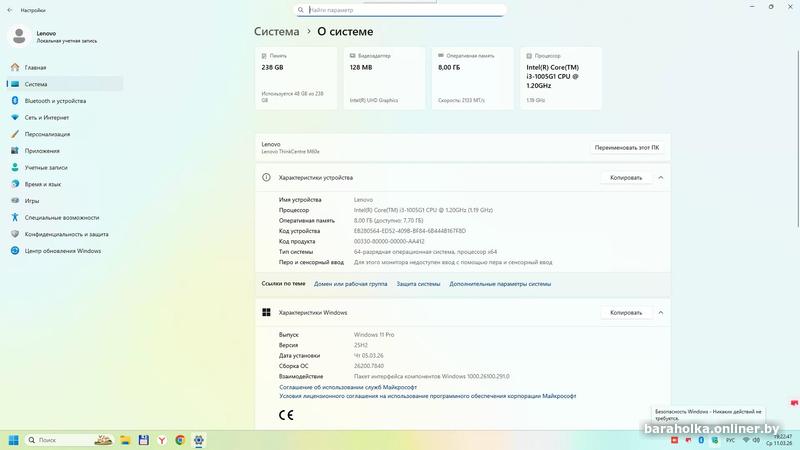
Task: Click the Bluetooth tray icon
Action: [x=701, y=440]
